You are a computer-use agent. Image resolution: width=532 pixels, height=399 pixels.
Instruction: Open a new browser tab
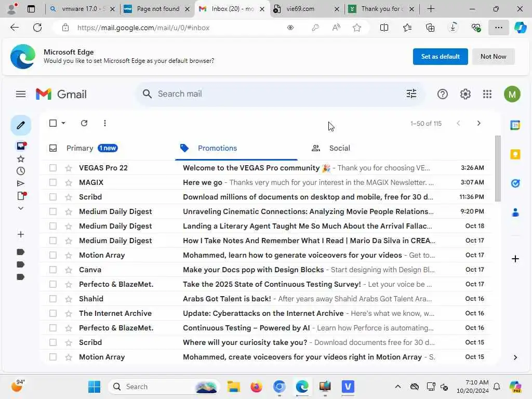coord(431,9)
